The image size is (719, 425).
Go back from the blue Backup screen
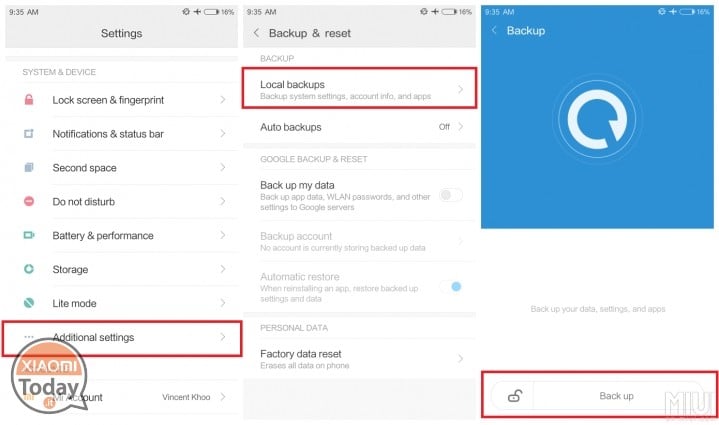pos(494,30)
